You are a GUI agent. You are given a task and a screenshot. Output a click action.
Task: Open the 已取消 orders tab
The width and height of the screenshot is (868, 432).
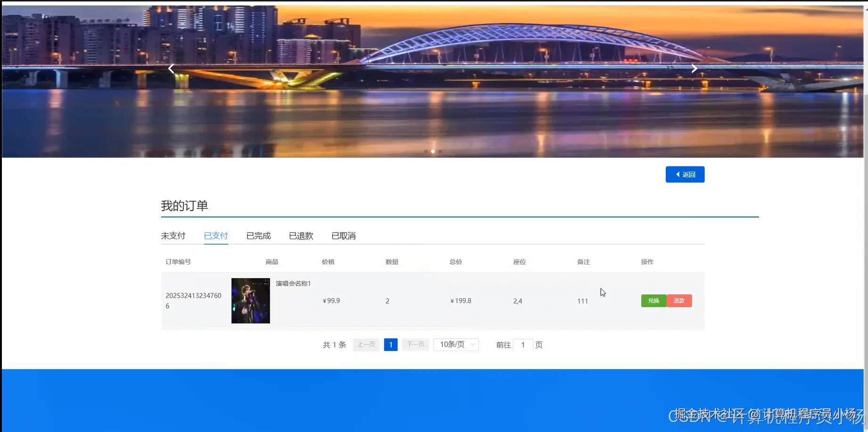pyautogui.click(x=343, y=235)
